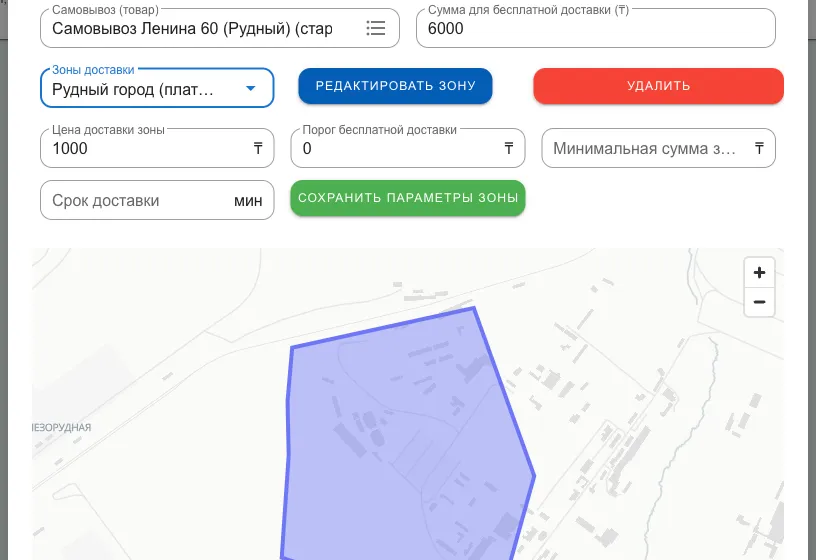
Task: Zoom in the map with plus button
Action: (x=759, y=272)
